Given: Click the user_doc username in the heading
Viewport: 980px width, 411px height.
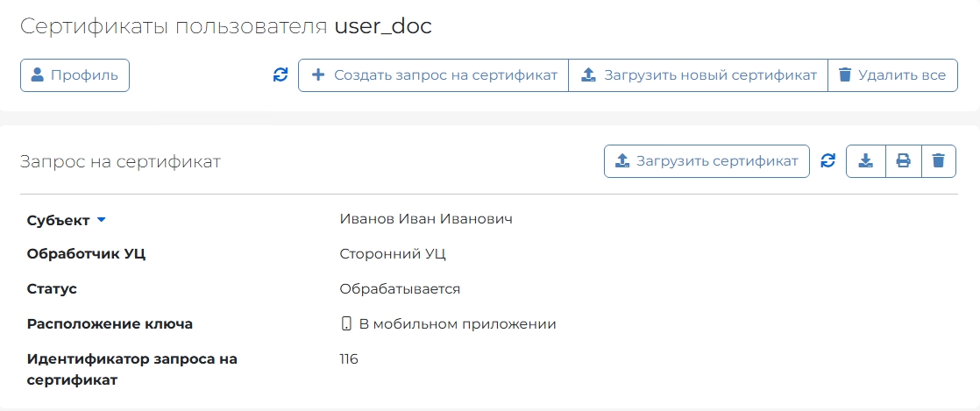Looking at the screenshot, I should (x=382, y=26).
